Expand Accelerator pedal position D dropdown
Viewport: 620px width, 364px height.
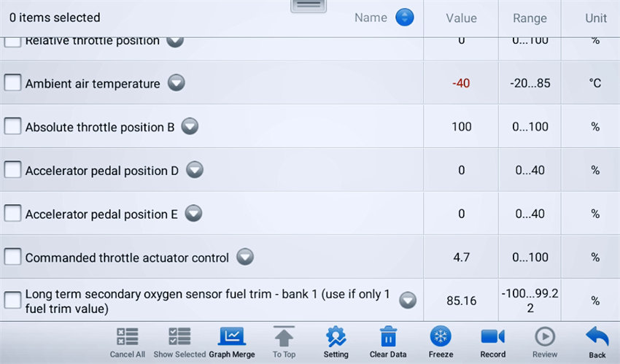[194, 171]
